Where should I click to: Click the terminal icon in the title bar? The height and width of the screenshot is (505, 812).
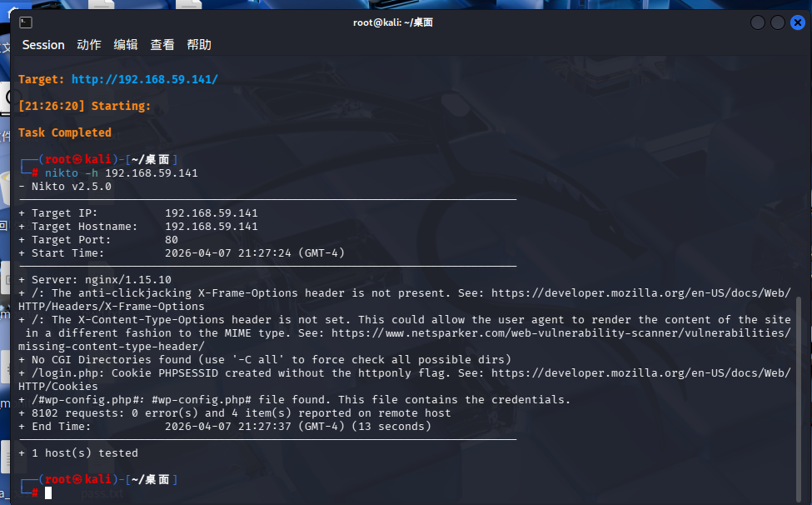click(26, 22)
